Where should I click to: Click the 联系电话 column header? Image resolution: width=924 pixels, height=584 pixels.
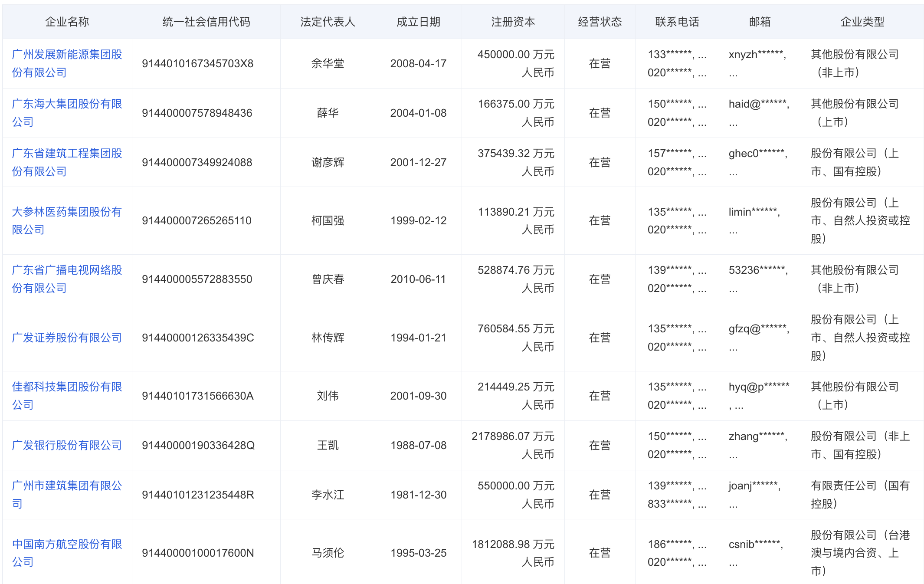pos(677,22)
